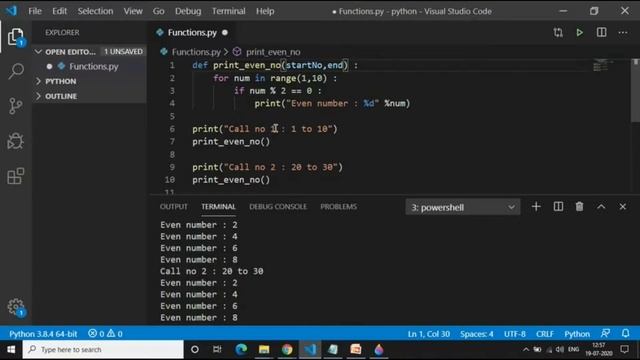Open the feedback icon in status bar

pos(605,334)
